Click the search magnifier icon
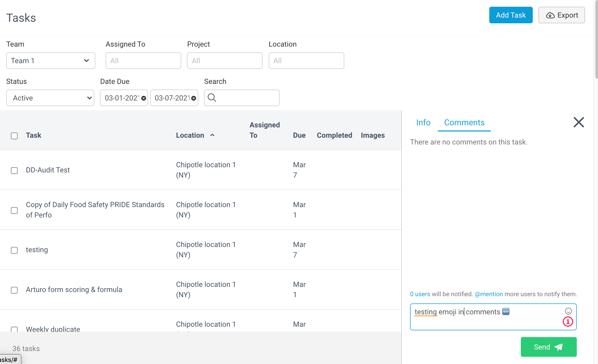598x364 pixels. click(212, 98)
